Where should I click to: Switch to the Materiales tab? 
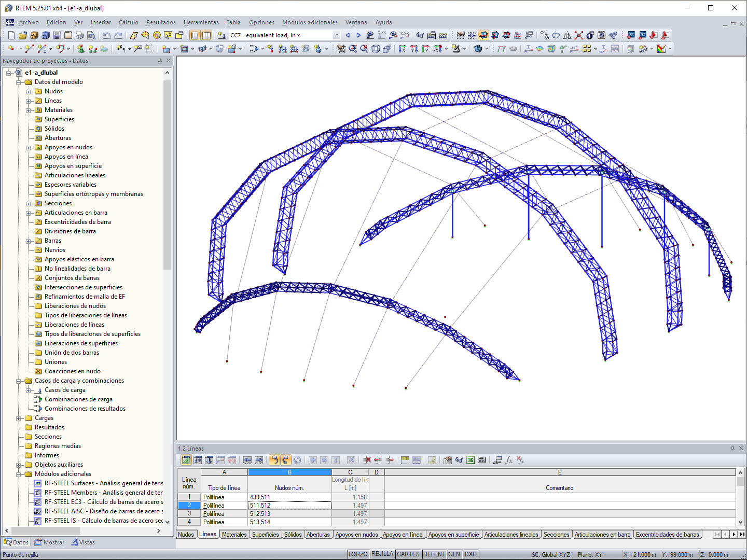234,534
